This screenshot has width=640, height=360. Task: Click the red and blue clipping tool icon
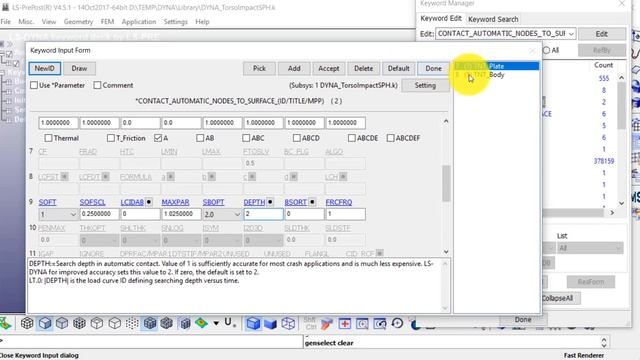327,323
